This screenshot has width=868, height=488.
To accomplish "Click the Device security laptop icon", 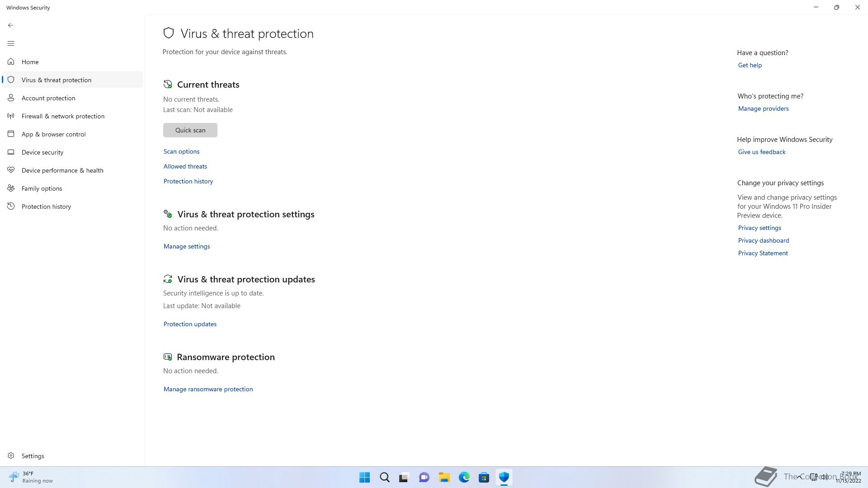I will click(11, 152).
